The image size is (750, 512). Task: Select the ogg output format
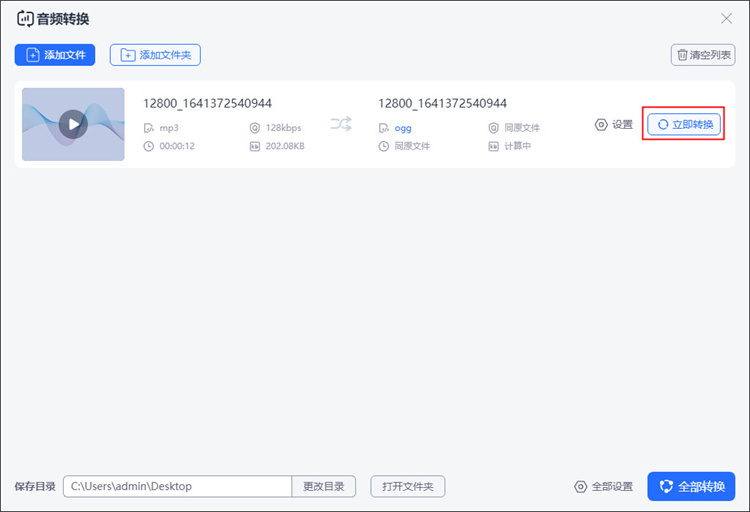pyautogui.click(x=403, y=128)
